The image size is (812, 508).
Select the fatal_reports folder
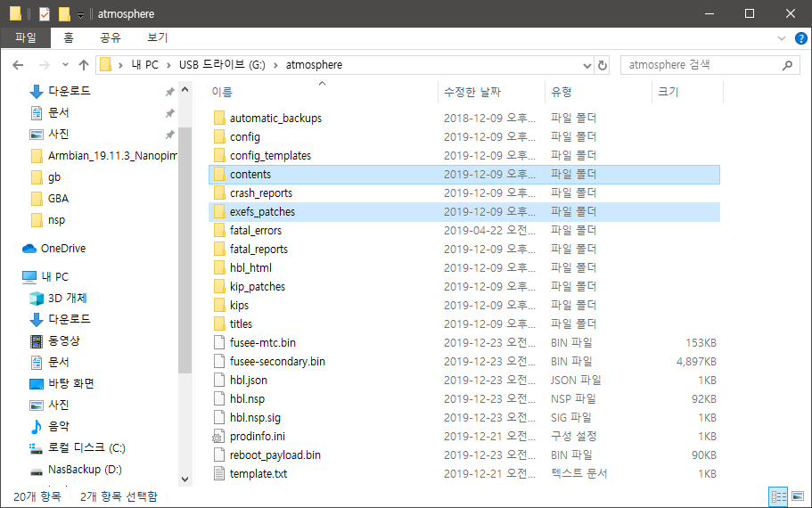(258, 249)
